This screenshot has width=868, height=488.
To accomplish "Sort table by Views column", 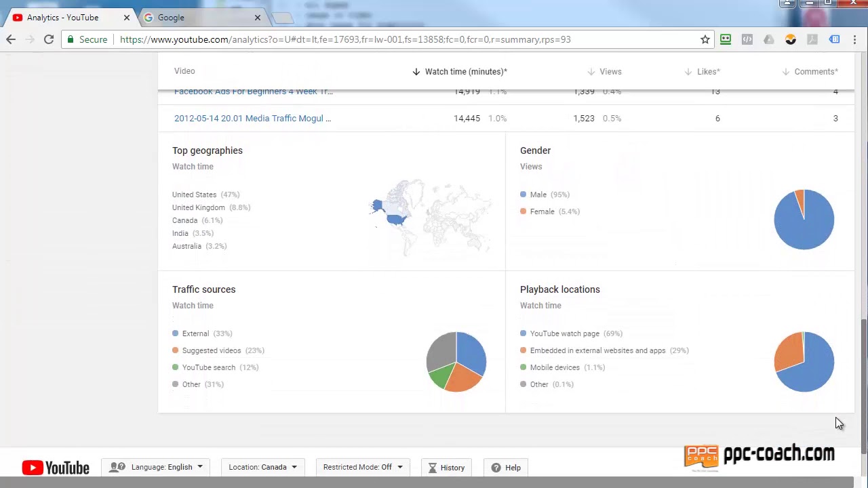I will pyautogui.click(x=605, y=71).
